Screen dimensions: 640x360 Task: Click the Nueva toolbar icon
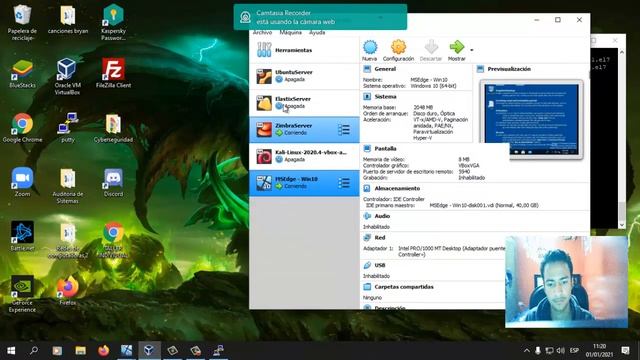(370, 47)
